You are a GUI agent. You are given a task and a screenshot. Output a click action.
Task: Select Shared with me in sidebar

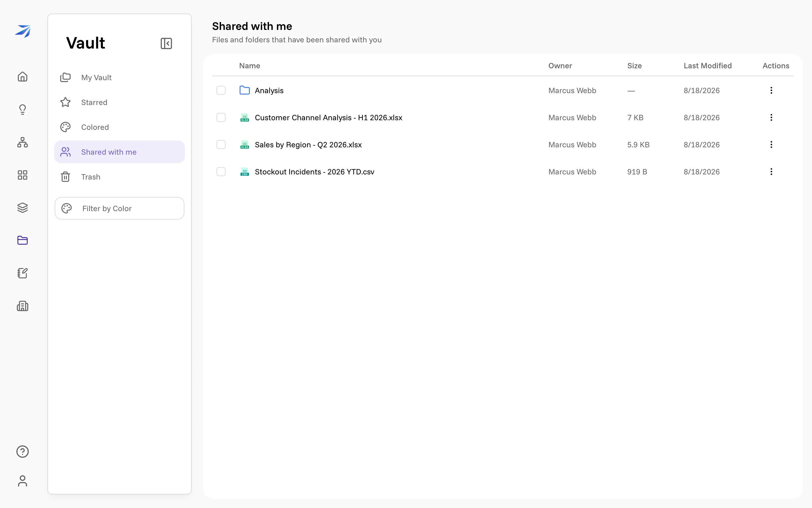pyautogui.click(x=120, y=152)
